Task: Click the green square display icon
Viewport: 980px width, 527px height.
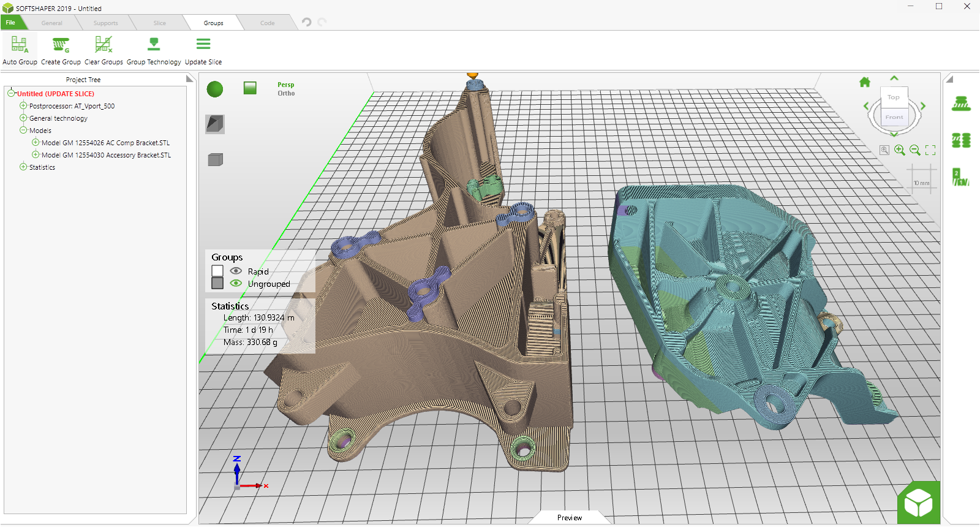Action: pos(250,88)
